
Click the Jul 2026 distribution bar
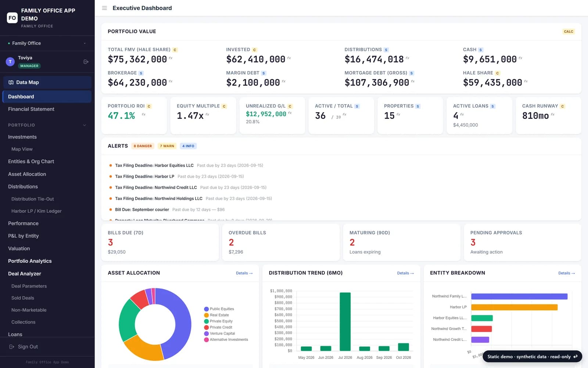pos(345,322)
